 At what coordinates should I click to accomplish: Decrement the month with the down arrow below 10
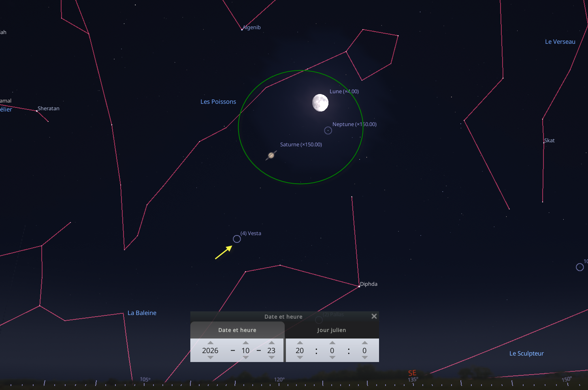click(x=245, y=358)
